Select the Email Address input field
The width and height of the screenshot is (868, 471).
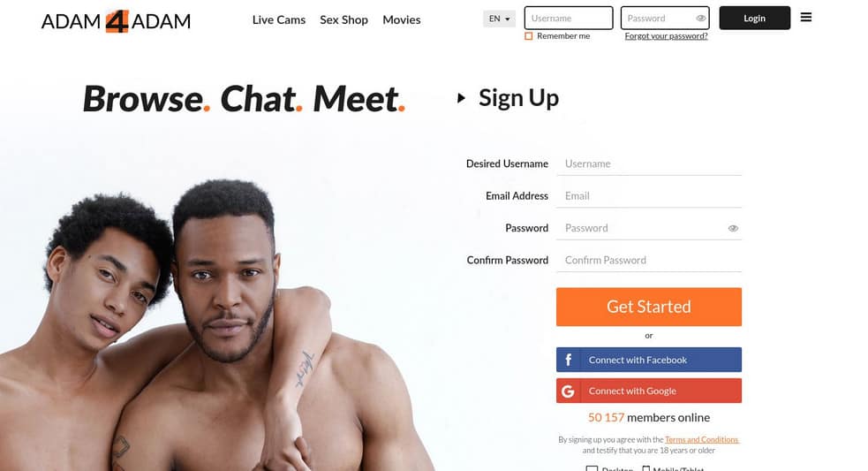(649, 195)
